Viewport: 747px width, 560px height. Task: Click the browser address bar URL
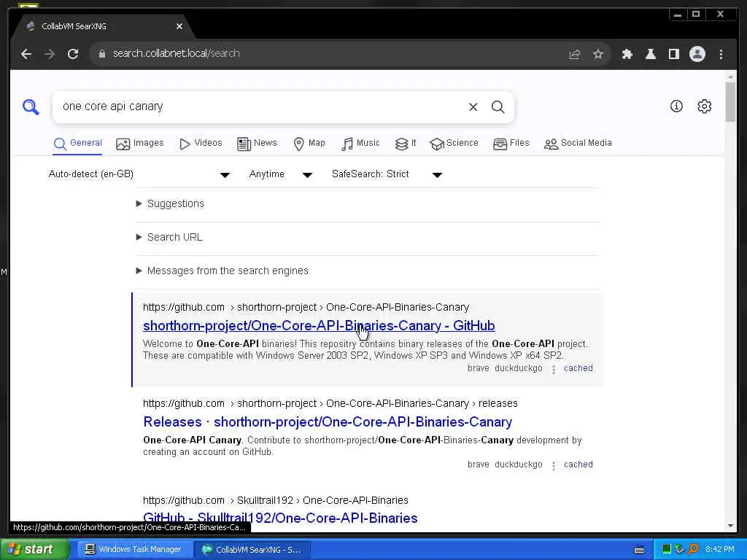(176, 54)
